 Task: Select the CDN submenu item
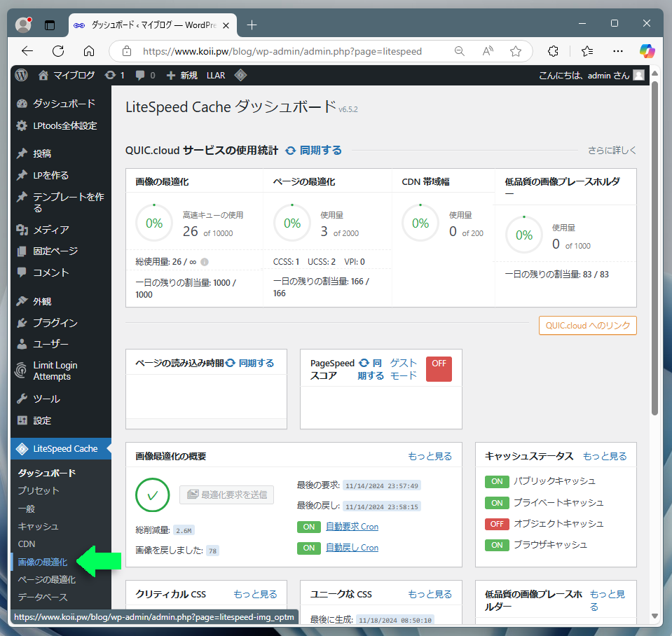coord(27,544)
